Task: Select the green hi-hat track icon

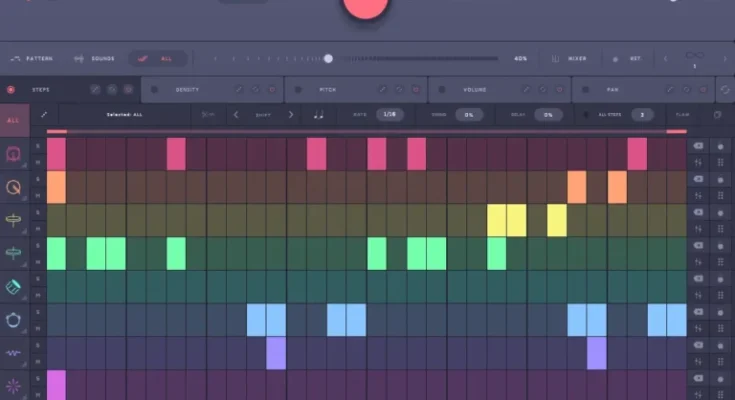Action: point(14,253)
